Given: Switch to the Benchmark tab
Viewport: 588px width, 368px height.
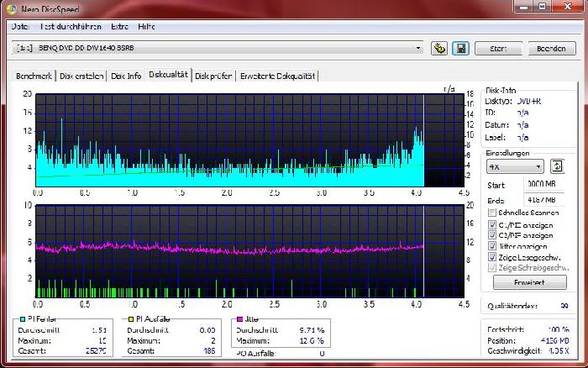Looking at the screenshot, I should tap(34, 76).
